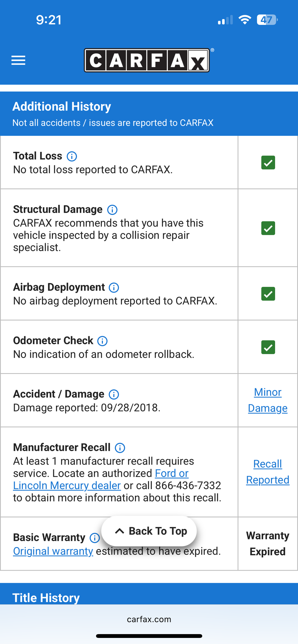The width and height of the screenshot is (298, 644).
Task: Open the Minor Damage link
Action: (x=268, y=400)
